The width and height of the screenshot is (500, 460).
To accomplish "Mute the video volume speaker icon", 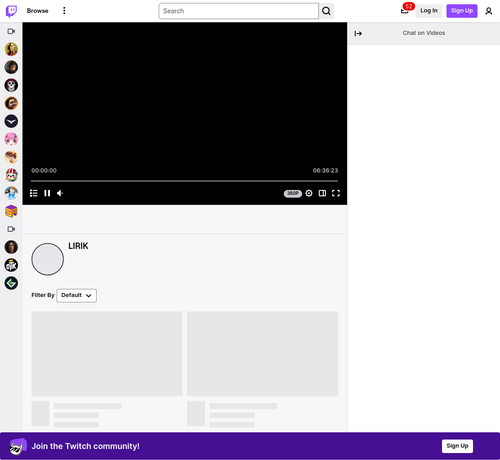I will (60, 193).
